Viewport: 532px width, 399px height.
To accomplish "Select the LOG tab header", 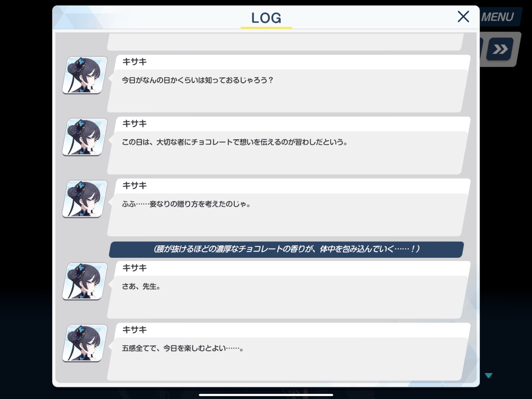I will pyautogui.click(x=266, y=18).
